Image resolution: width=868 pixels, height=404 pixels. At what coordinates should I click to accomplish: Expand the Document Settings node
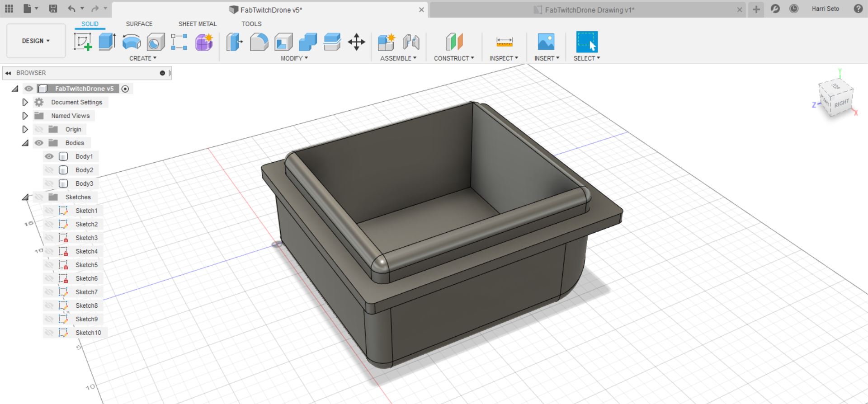point(25,102)
